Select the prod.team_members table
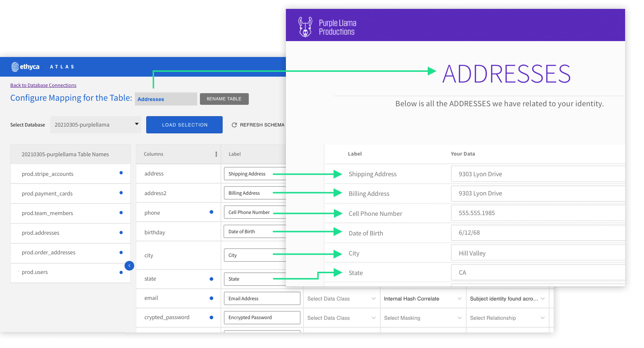 (x=70, y=213)
